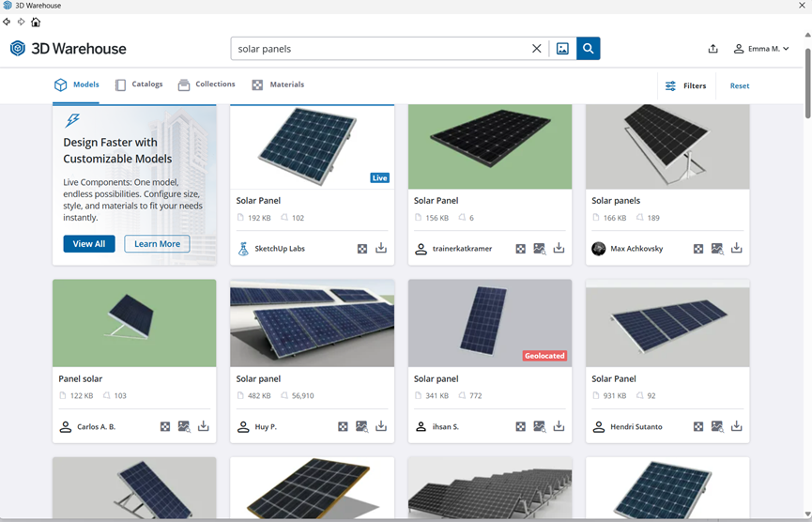Click the blue search magnifier button
The width and height of the screenshot is (812, 522).
pos(589,49)
